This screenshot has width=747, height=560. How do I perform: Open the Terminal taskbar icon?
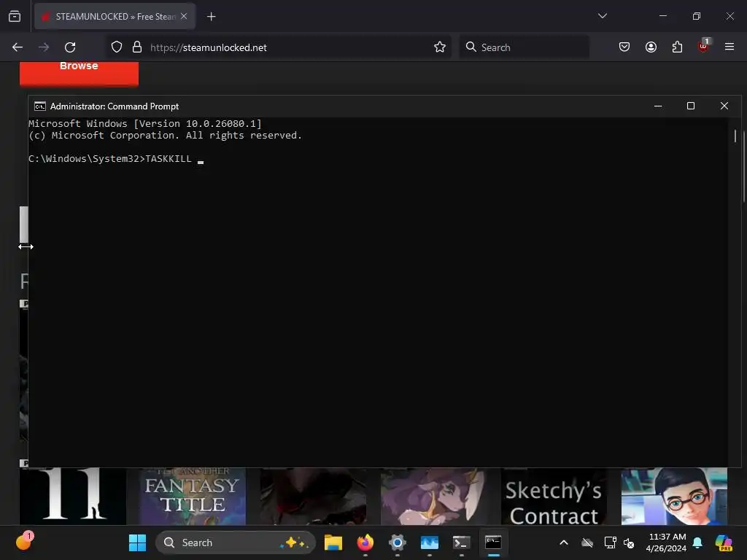point(461,542)
